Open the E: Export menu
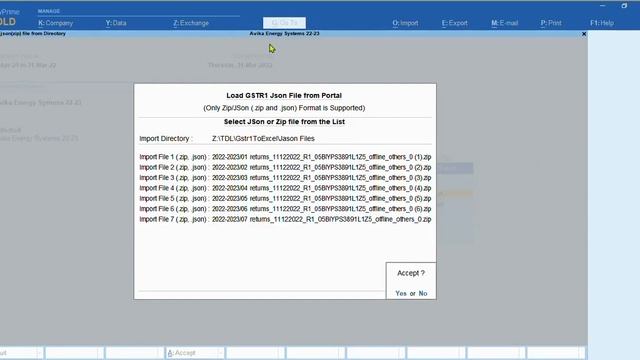This screenshot has height=360, width=640. click(454, 23)
